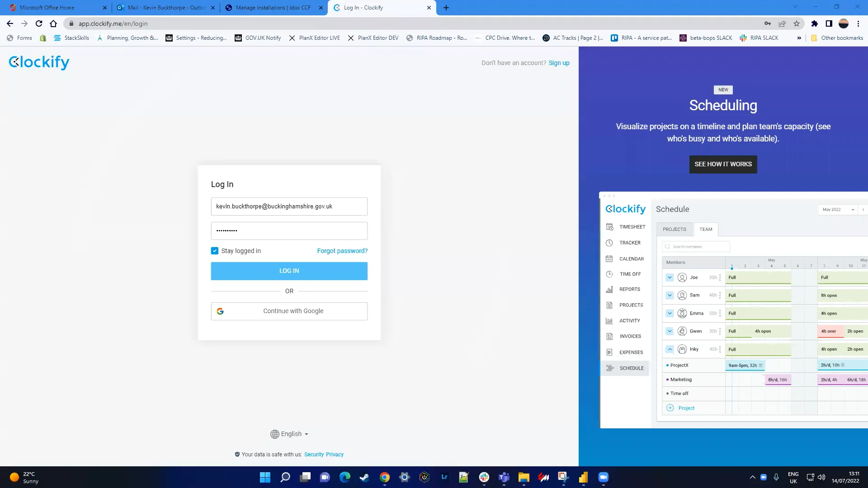Open TIMESHEET in the preview sidebar
This screenshot has width=868, height=488.
click(626, 227)
